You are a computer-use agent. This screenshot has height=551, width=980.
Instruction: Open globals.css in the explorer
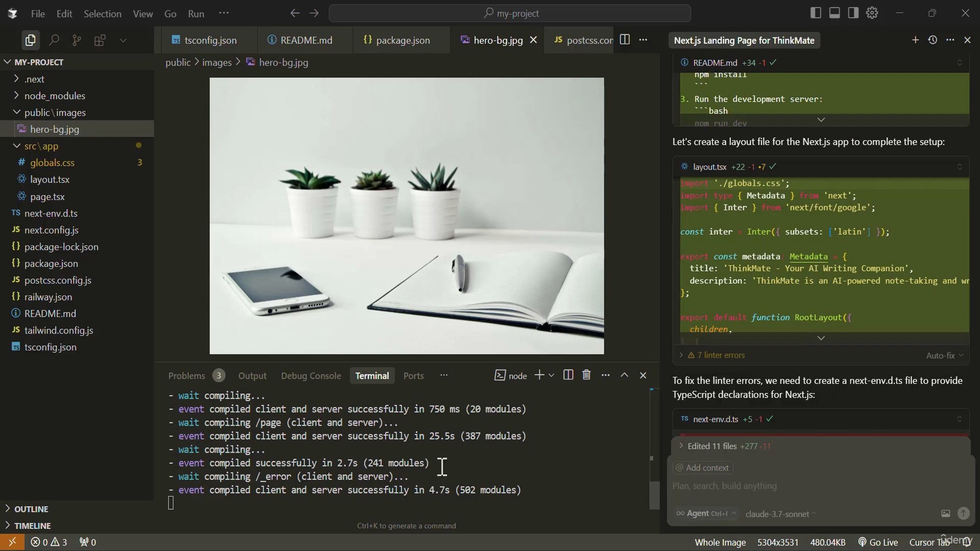click(77, 163)
